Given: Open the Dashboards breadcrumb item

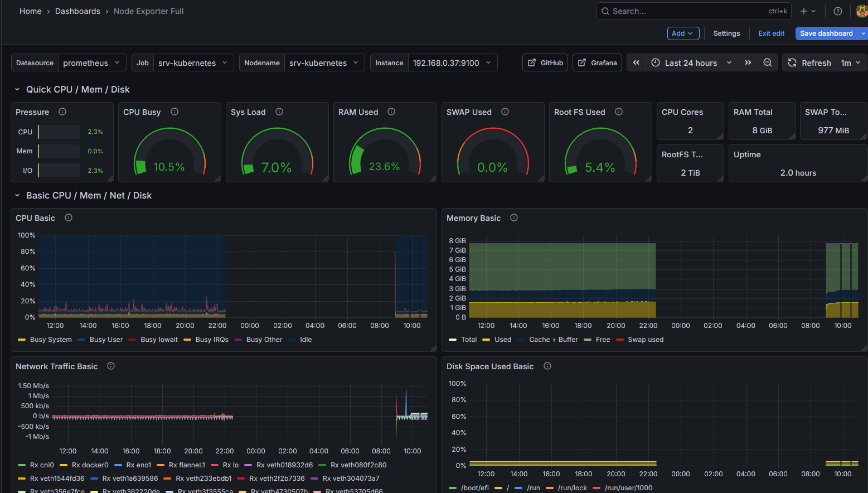Looking at the screenshot, I should coord(77,11).
